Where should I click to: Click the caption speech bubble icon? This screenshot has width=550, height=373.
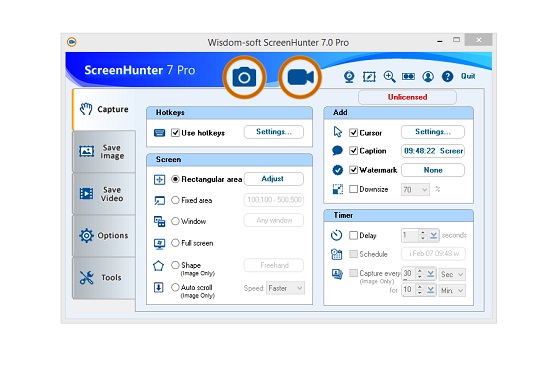click(337, 151)
